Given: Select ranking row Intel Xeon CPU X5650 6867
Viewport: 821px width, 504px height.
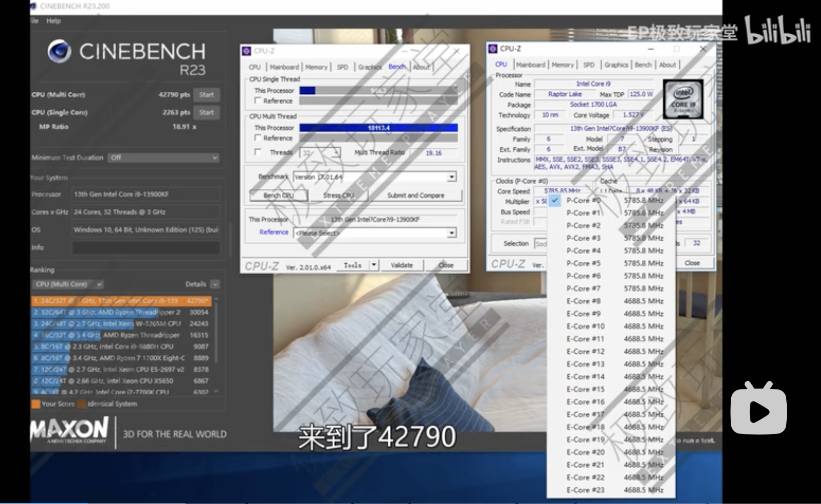Looking at the screenshot, I should (x=121, y=381).
